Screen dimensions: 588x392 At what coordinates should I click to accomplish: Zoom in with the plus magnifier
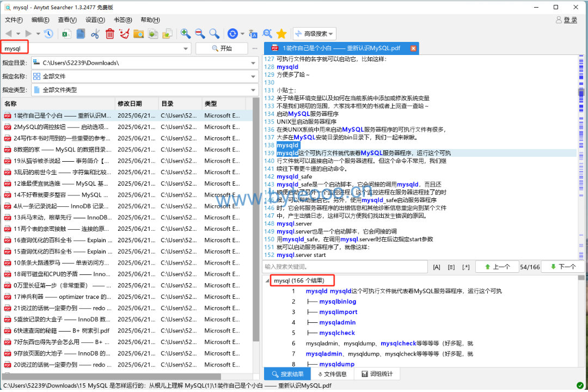coord(185,34)
